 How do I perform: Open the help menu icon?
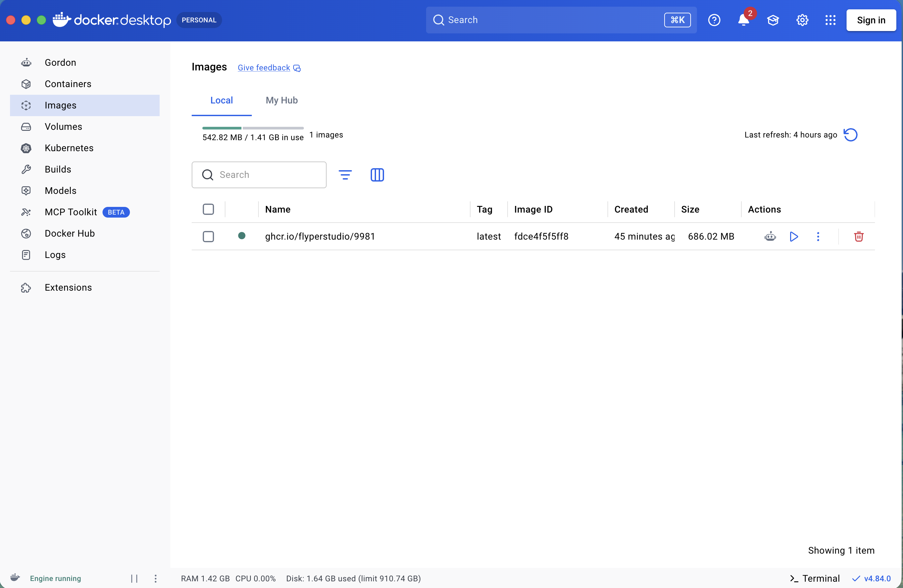click(x=714, y=20)
